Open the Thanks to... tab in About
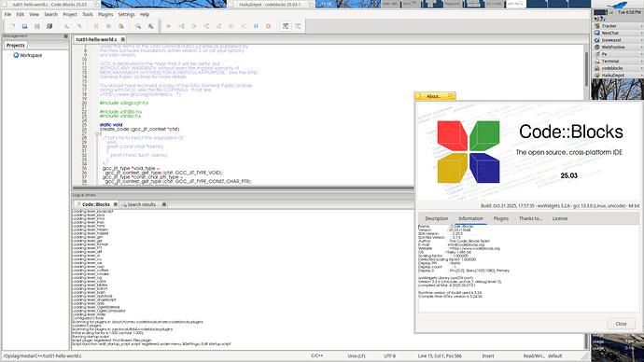 pos(530,218)
